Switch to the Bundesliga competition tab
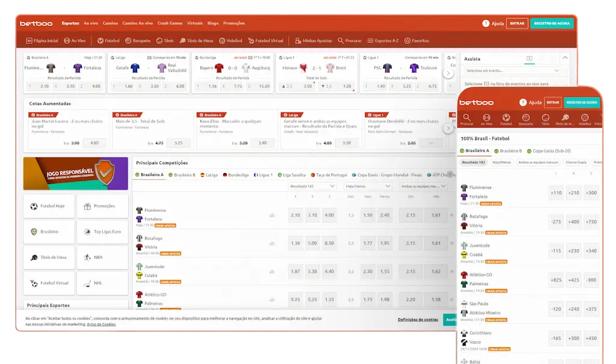Viewport: 616px width, 364px height. pyautogui.click(x=236, y=175)
